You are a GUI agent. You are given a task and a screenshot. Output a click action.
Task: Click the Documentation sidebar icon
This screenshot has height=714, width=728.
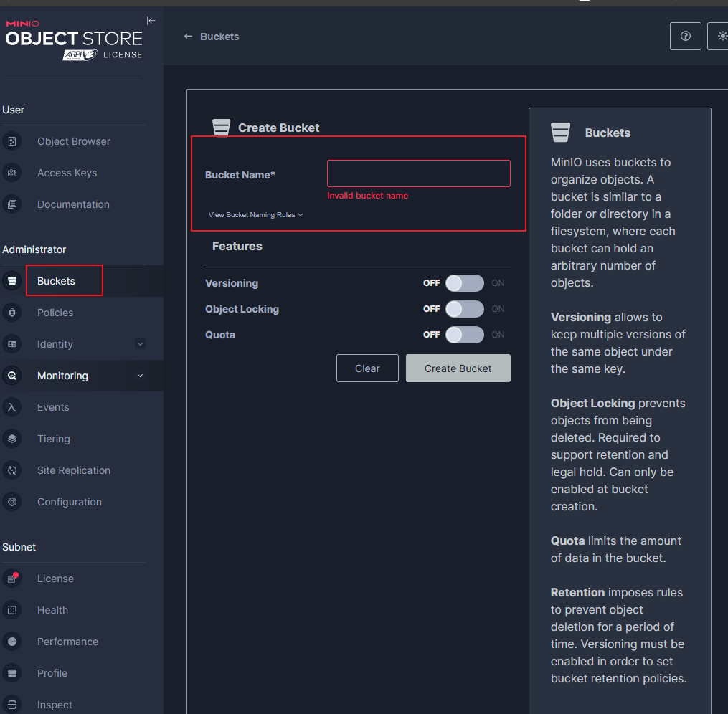click(12, 204)
